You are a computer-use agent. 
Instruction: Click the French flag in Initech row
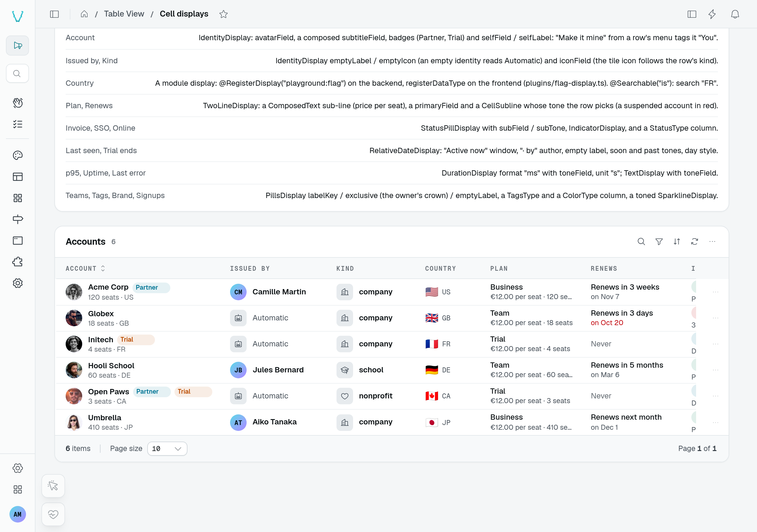coord(432,344)
